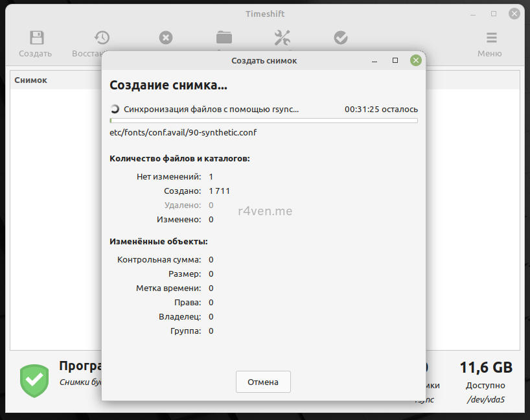Maximize the main Timeshift window

point(494,14)
